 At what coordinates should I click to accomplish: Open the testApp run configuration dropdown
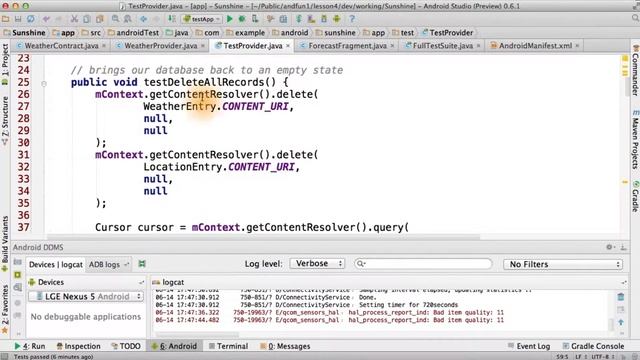(202, 19)
